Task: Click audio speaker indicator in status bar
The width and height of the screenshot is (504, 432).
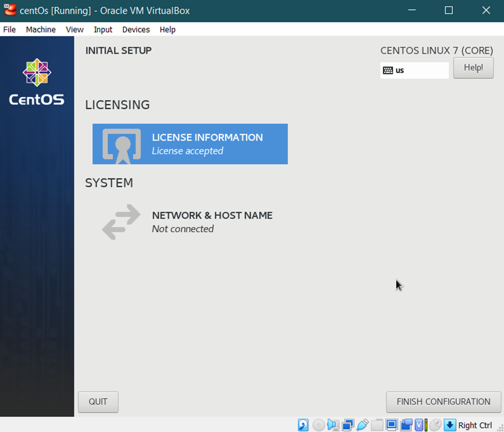Action: coord(333,424)
